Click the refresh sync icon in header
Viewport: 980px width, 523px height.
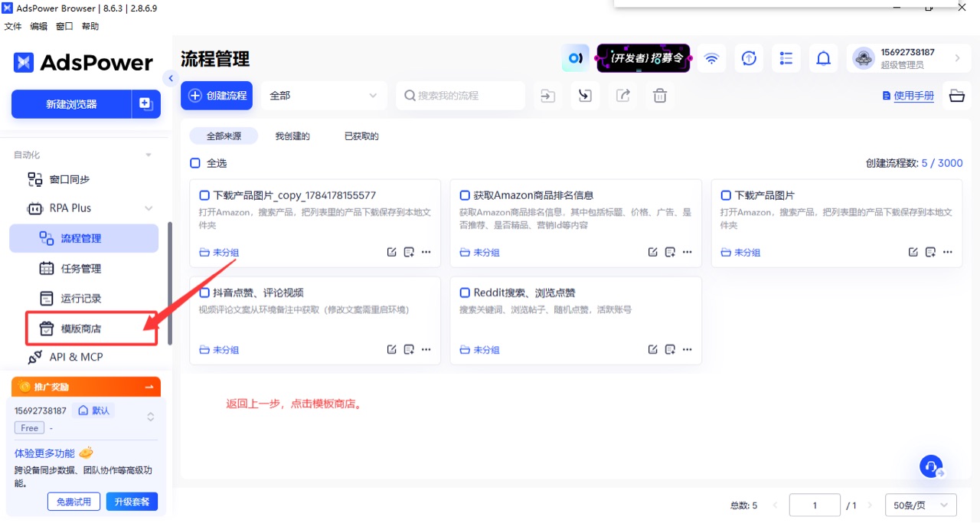tap(750, 58)
